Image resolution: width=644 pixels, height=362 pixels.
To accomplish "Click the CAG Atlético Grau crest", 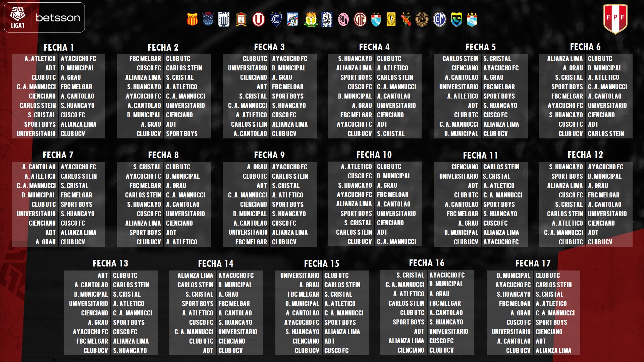I will pyautogui.click(x=192, y=20).
